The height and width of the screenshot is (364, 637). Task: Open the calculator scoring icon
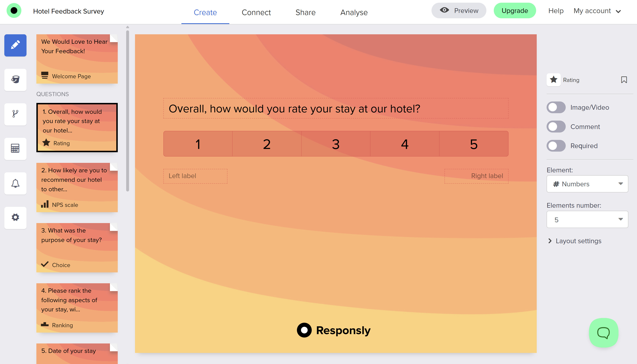pos(15,149)
